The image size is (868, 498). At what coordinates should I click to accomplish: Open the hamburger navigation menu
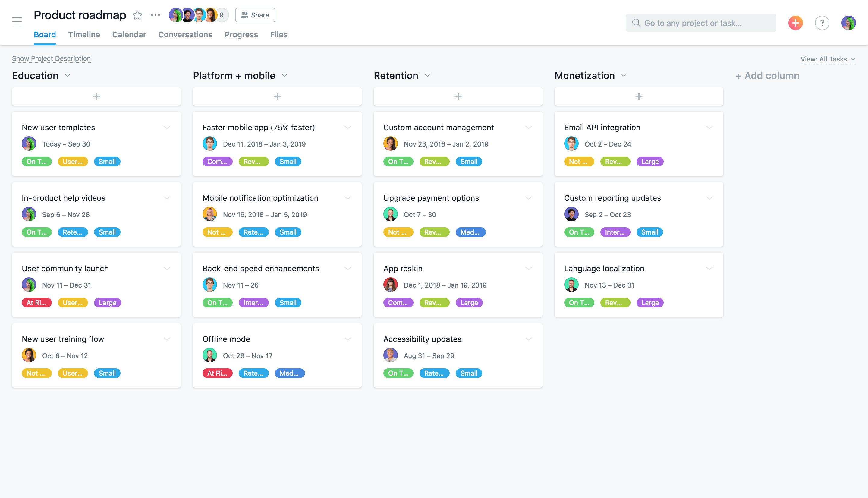tap(17, 21)
